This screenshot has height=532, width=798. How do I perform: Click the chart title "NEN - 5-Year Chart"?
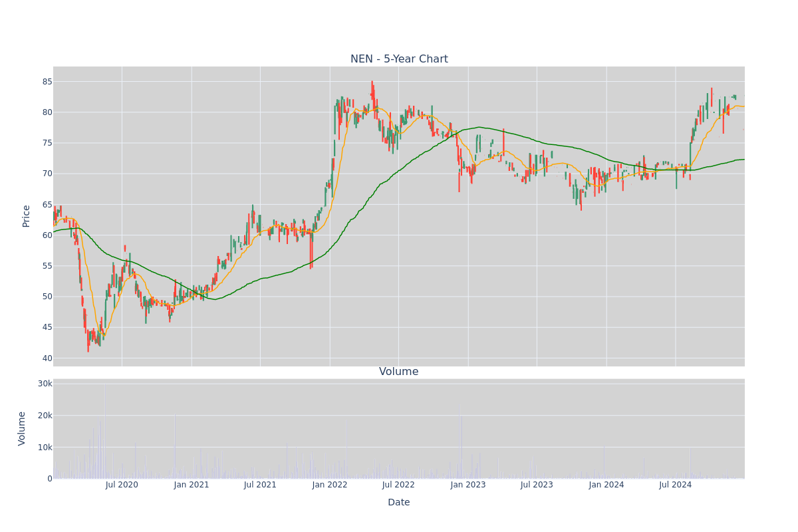[399, 59]
